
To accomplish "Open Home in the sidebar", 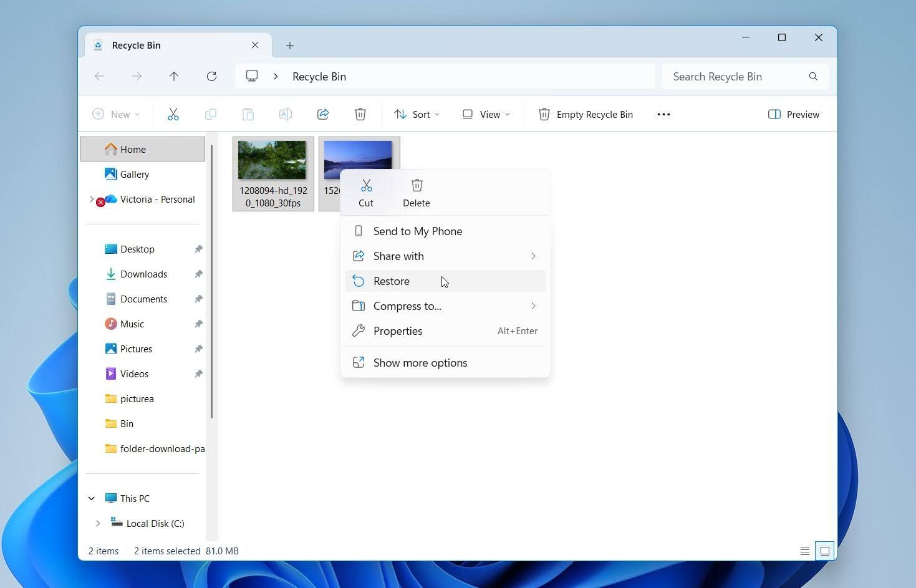I will point(143,149).
